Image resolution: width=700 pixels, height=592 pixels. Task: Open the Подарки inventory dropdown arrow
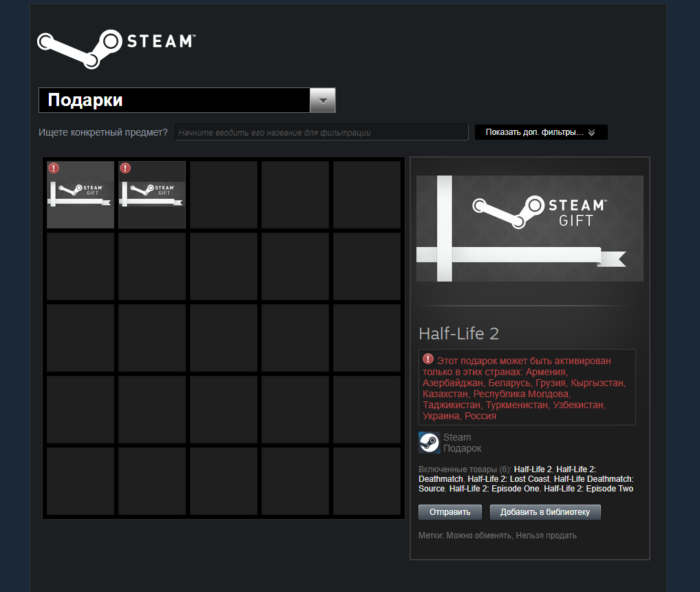(x=322, y=101)
